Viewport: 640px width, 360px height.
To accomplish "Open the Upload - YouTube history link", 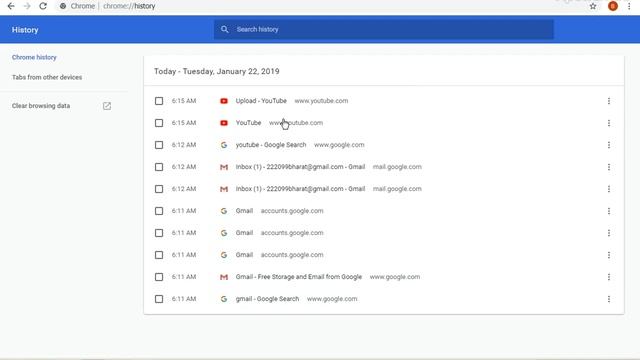I will click(x=261, y=101).
